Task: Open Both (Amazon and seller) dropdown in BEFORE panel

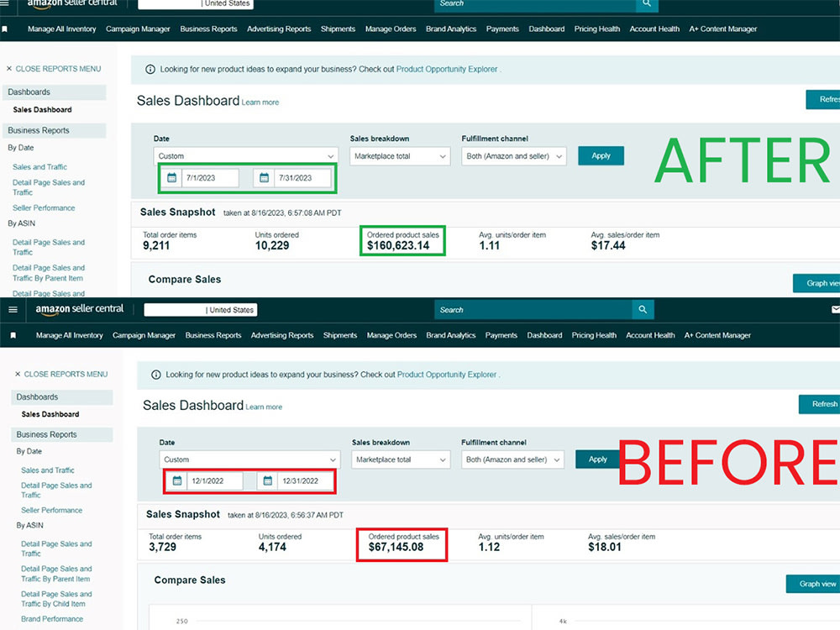Action: tap(512, 459)
